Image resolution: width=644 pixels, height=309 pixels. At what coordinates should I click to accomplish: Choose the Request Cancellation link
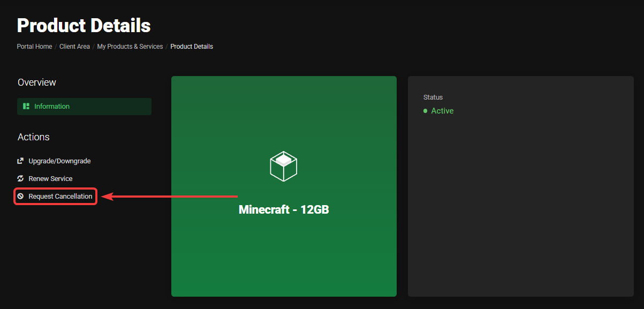pyautogui.click(x=60, y=197)
